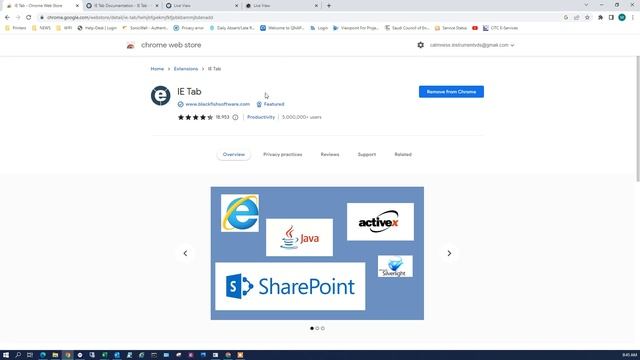Reload the current page
The height and width of the screenshot is (360, 640).
coord(29,18)
